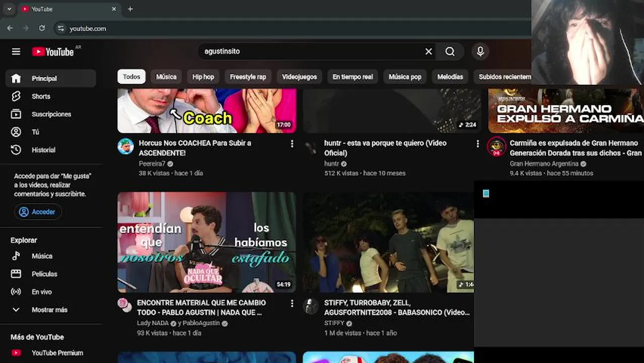
Task: Open Gran Hermano Argentina channel avatar
Action: [x=496, y=147]
